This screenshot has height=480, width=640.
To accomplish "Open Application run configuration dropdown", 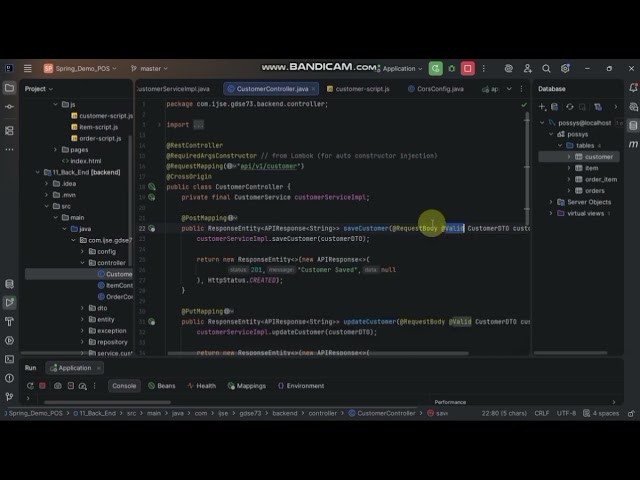I will [x=399, y=69].
